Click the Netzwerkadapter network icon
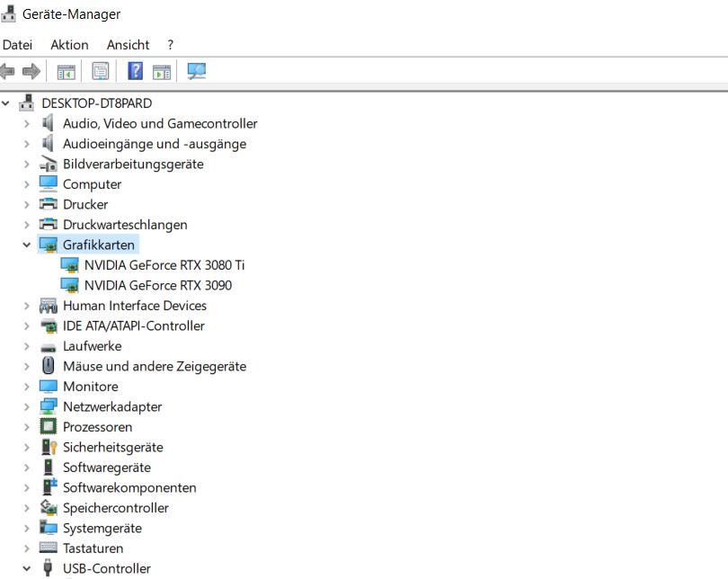 coord(49,406)
